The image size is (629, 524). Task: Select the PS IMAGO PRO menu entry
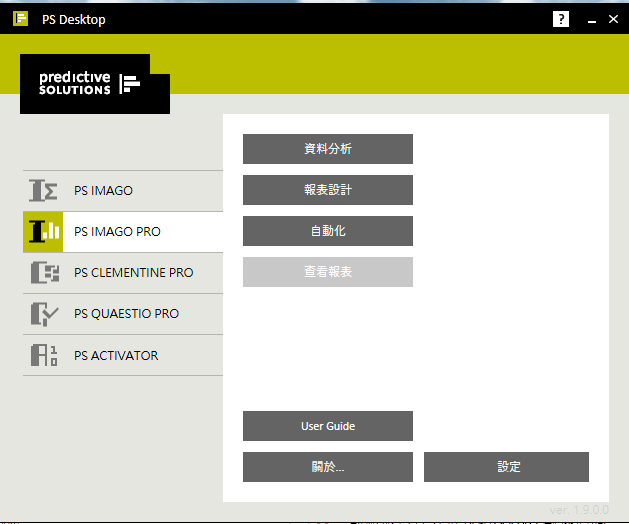coord(123,232)
